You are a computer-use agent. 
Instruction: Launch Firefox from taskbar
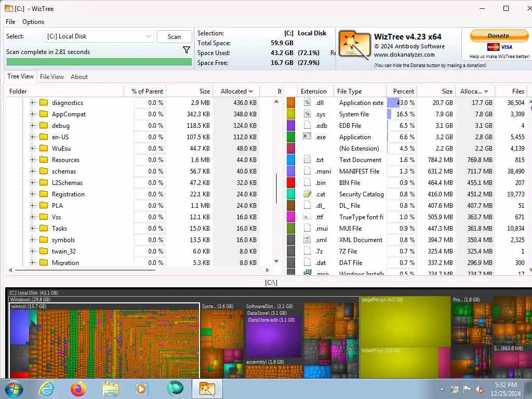pos(78,389)
